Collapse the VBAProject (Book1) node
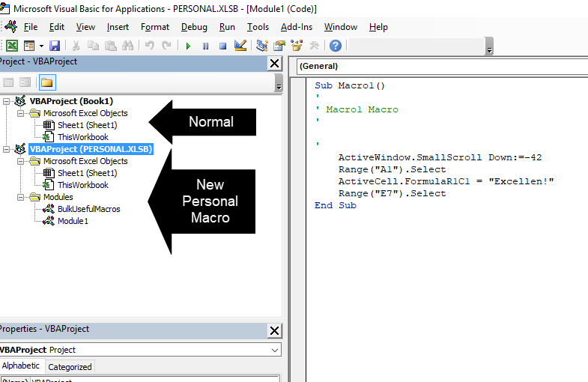 pyautogui.click(x=7, y=101)
